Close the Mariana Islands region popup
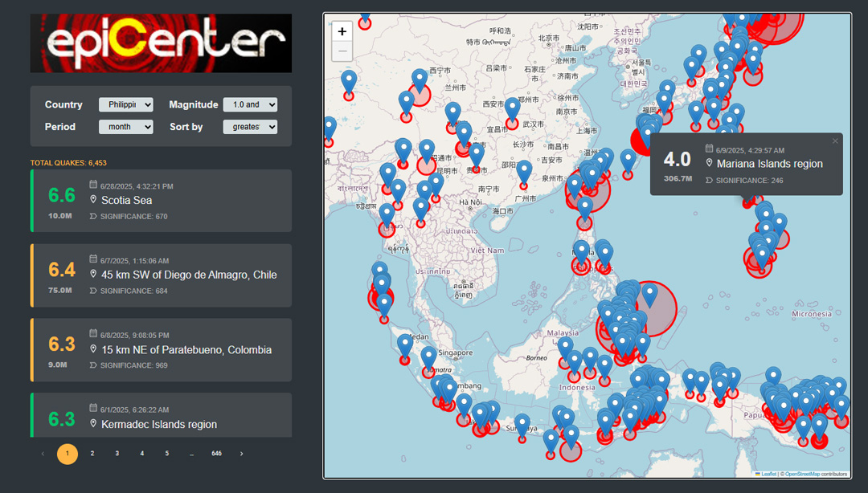 point(835,141)
